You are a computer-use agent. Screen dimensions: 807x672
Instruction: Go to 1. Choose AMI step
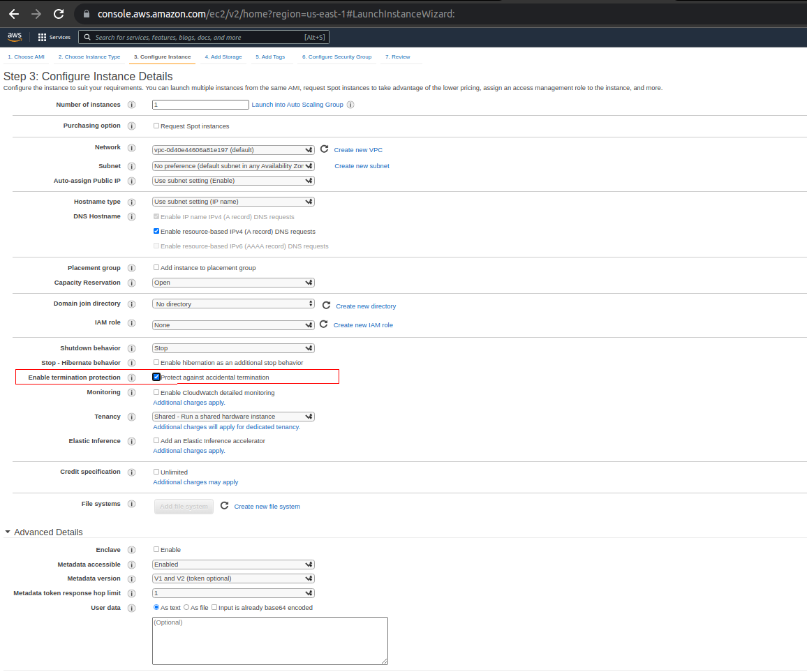[x=27, y=57]
